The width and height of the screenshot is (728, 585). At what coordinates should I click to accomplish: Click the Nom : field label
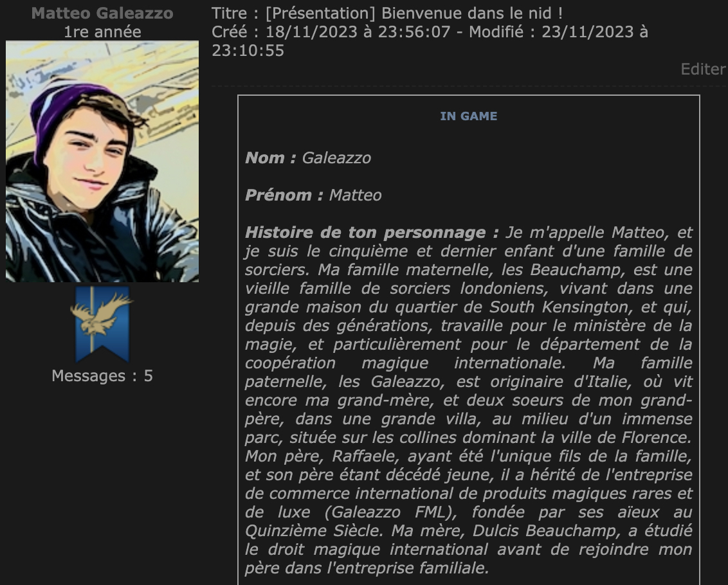[x=271, y=158]
